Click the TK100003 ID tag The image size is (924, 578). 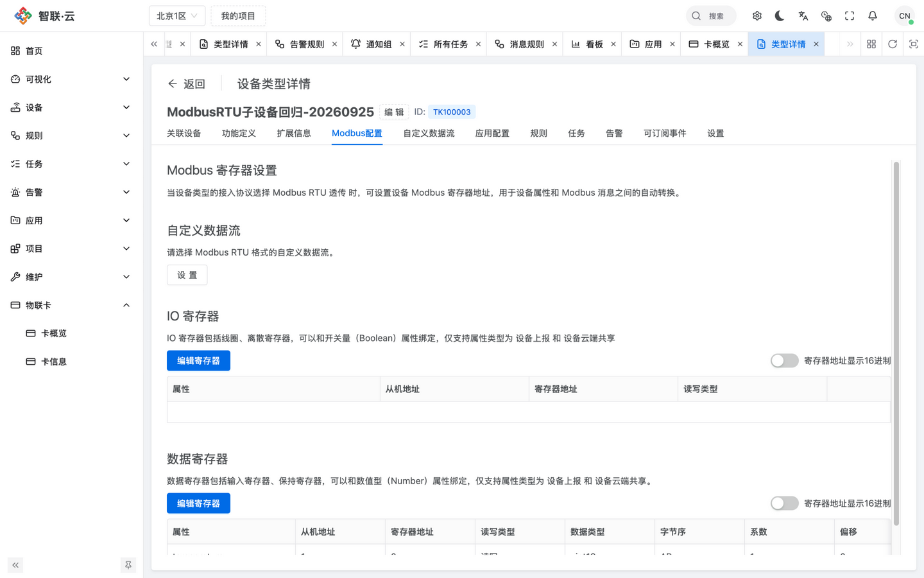452,112
